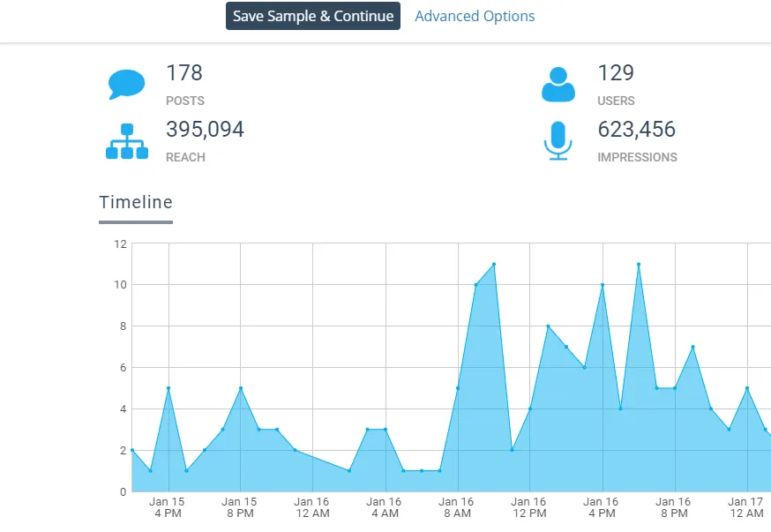This screenshot has height=532, width=771.
Task: Click the value-8 data point near Jan 16 1 PM
Action: pyautogui.click(x=548, y=326)
